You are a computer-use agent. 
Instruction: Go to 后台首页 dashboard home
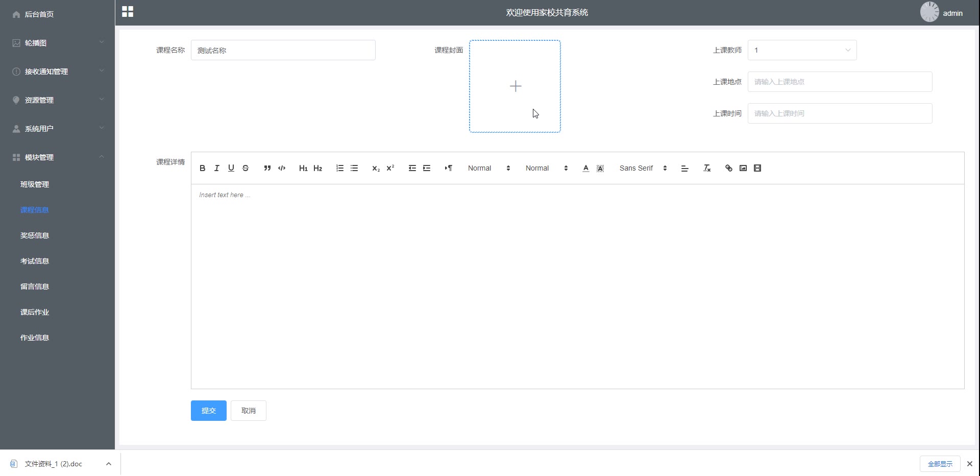57,14
